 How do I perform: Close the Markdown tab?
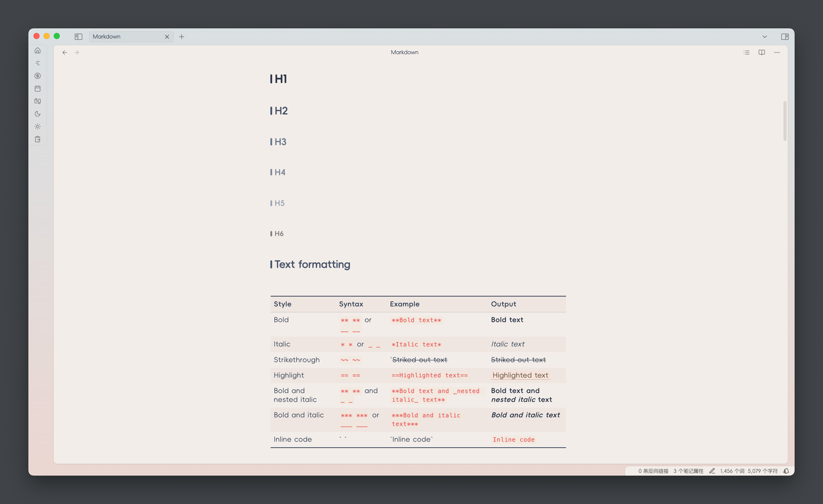[x=167, y=37]
